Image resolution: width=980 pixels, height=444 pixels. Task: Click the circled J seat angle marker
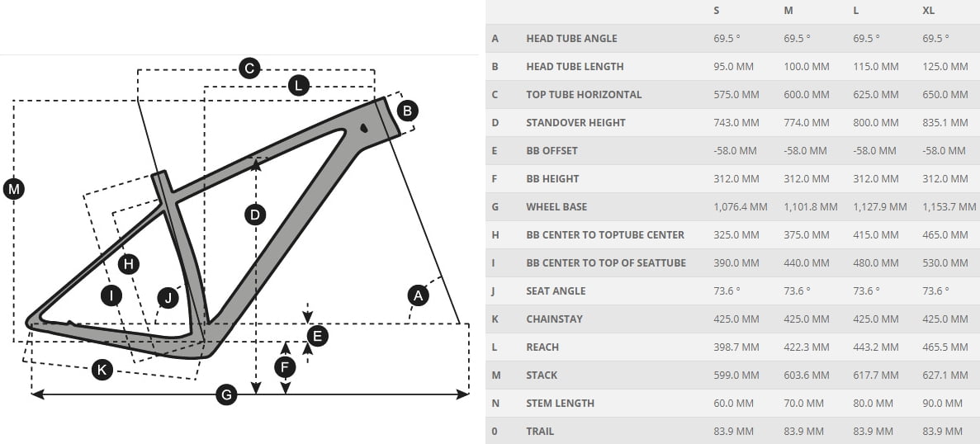point(168,298)
